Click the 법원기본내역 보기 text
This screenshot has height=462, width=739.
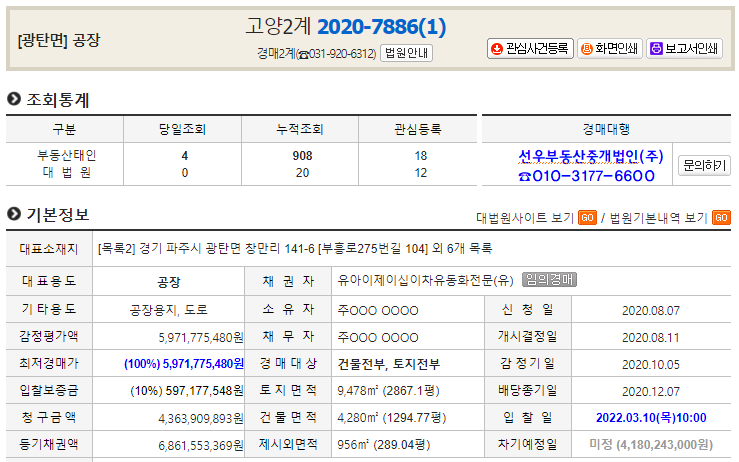658,218
